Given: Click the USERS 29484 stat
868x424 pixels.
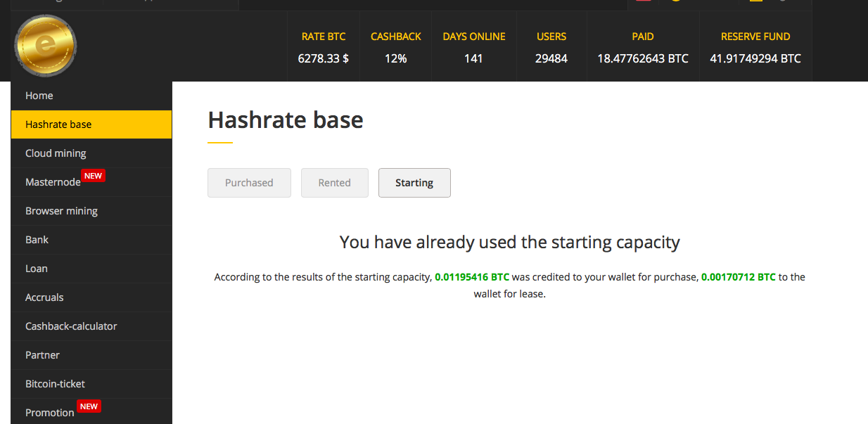Looking at the screenshot, I should click(x=551, y=47).
